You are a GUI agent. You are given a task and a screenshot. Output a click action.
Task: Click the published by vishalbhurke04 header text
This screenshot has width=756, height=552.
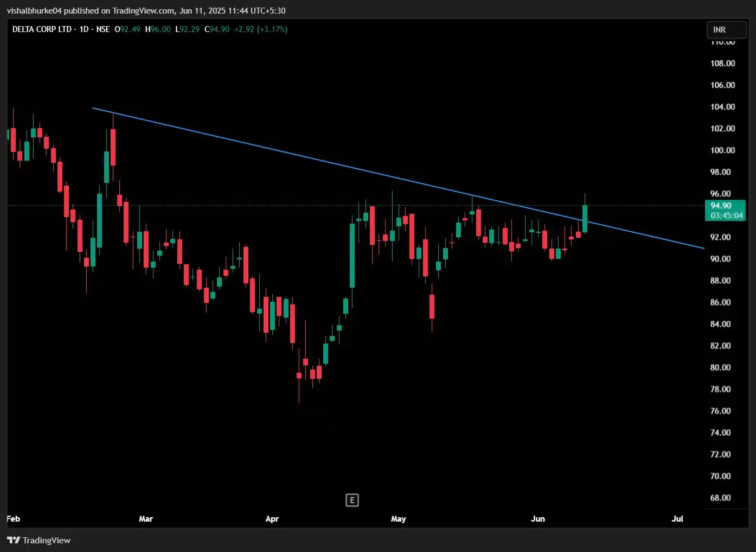(146, 11)
